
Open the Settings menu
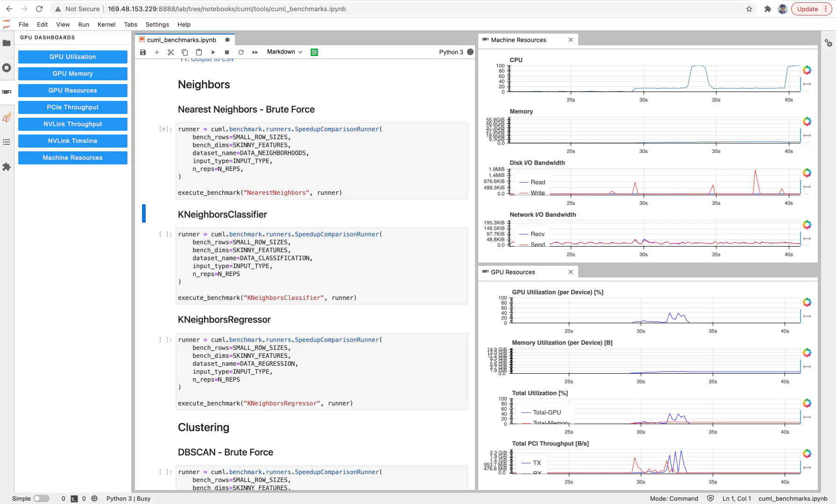[x=157, y=24]
